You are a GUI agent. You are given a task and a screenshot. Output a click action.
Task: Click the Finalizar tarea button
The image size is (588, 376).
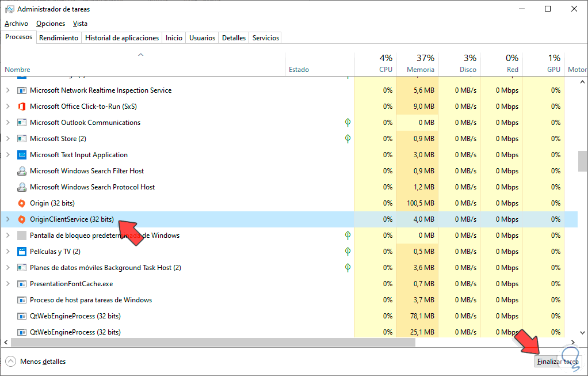558,362
